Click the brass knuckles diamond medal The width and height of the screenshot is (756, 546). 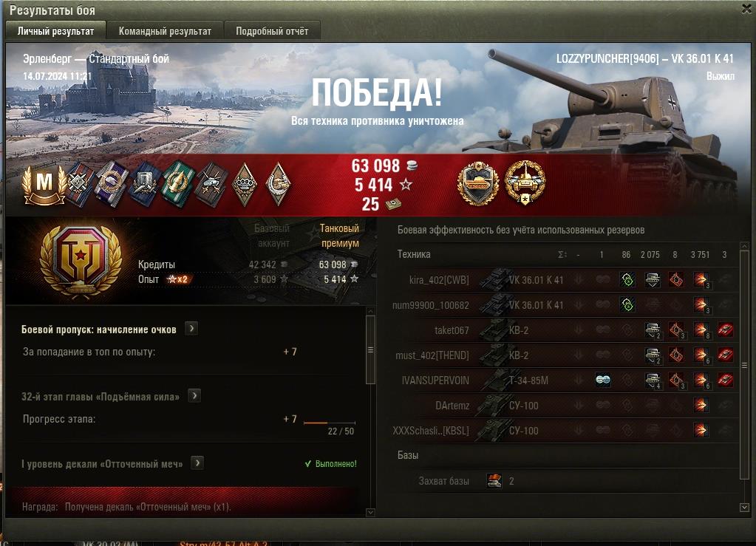click(245, 184)
